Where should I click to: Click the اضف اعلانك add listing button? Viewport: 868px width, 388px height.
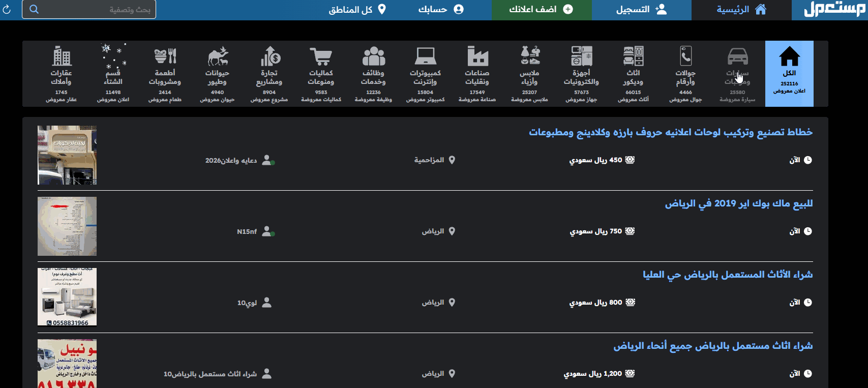pos(541,10)
